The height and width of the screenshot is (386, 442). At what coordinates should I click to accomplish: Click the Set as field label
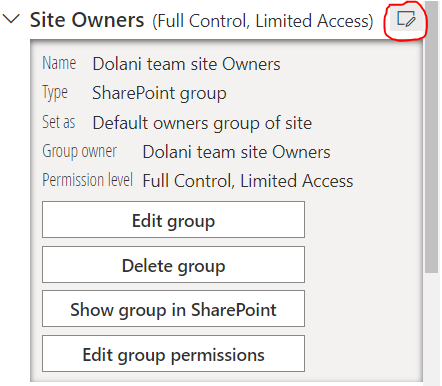point(59,122)
